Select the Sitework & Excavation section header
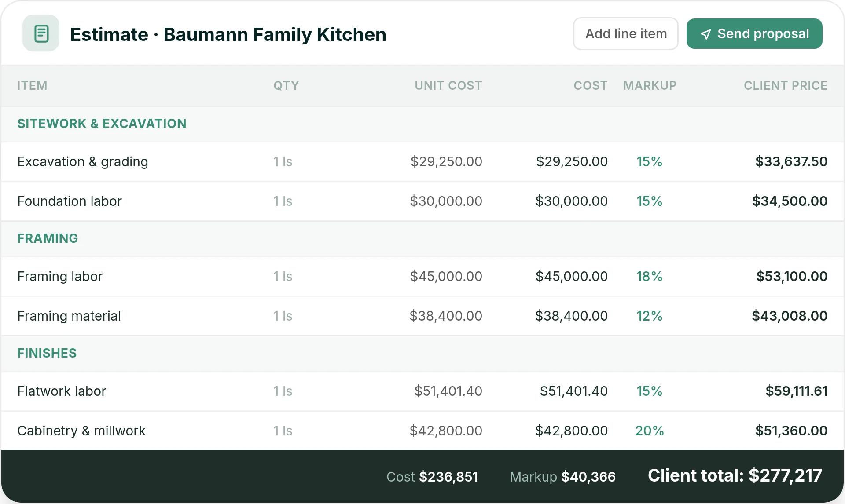Image resolution: width=845 pixels, height=504 pixels. tap(422, 124)
